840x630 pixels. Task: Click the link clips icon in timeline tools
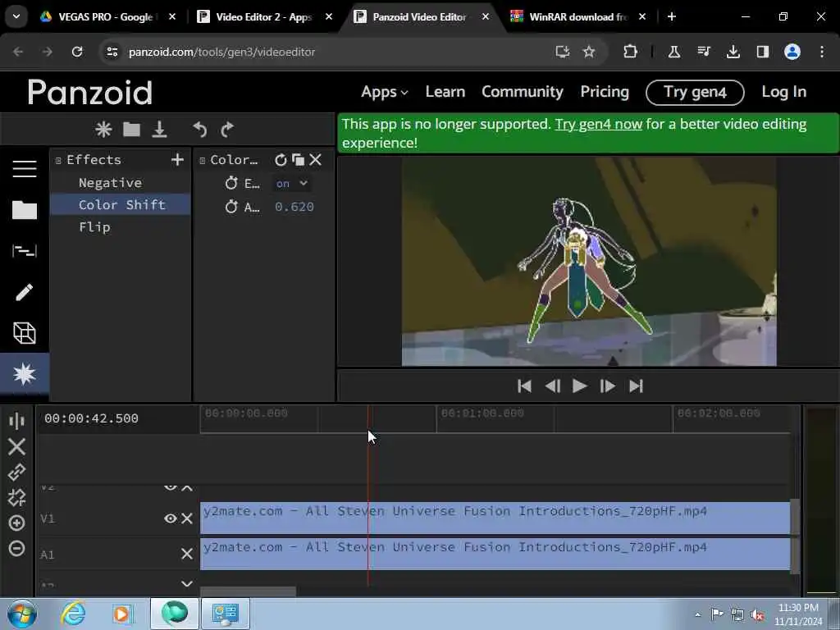[16, 472]
